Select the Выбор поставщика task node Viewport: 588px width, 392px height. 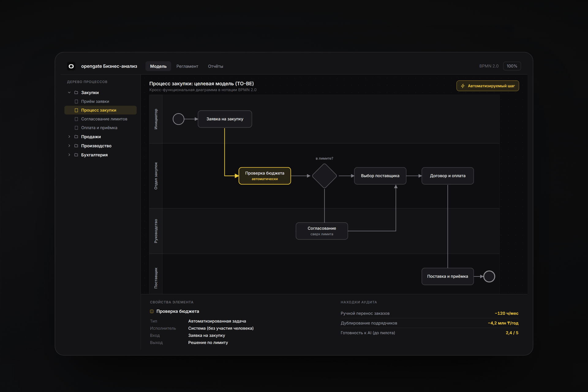(380, 176)
